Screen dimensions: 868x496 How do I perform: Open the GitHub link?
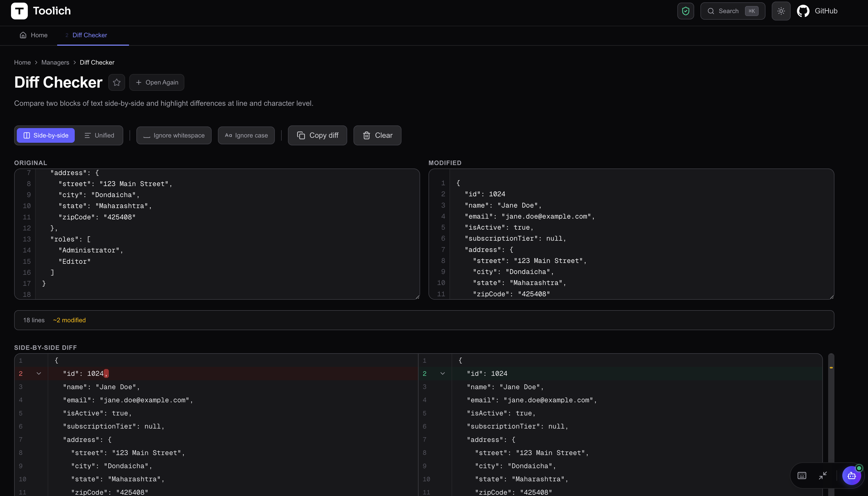point(817,11)
